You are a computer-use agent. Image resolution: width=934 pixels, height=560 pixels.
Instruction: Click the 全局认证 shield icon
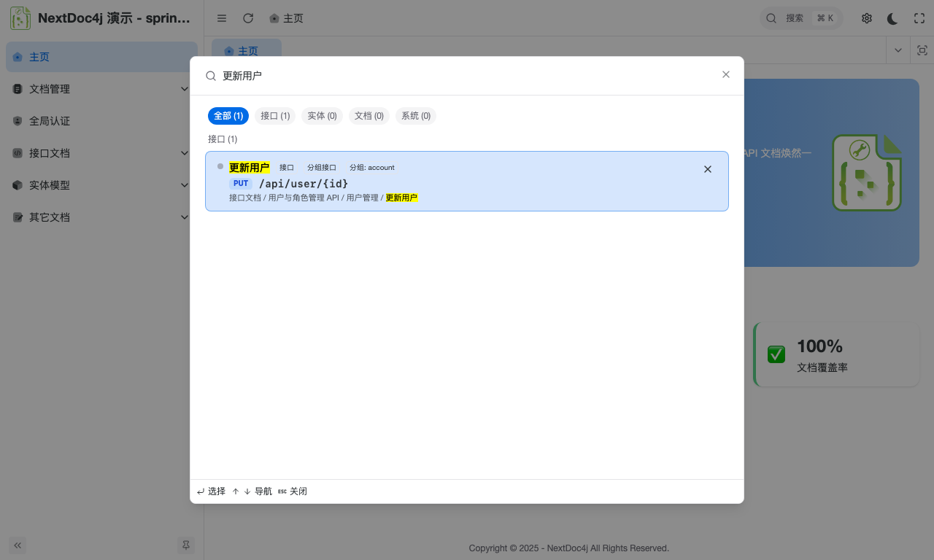tap(18, 121)
